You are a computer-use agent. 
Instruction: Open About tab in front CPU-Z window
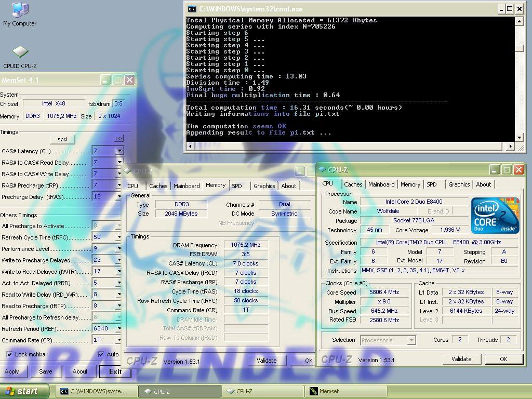tap(484, 184)
